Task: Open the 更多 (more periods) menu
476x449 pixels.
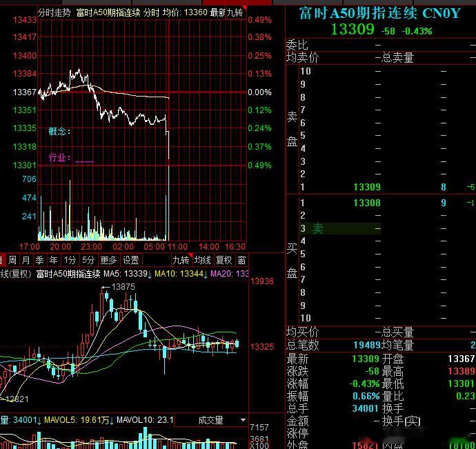Action: click(x=108, y=260)
